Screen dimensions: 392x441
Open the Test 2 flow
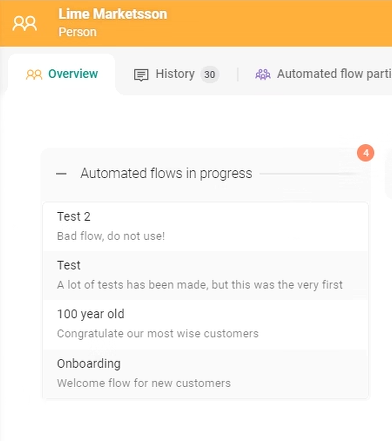tap(206, 226)
